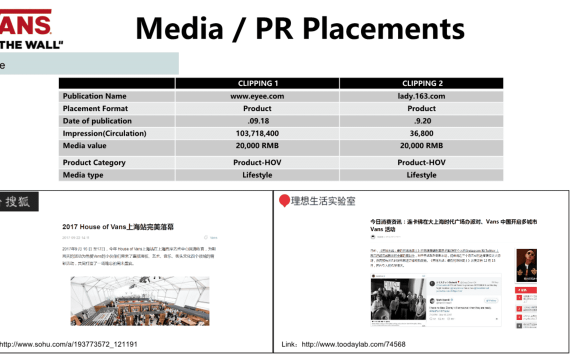570x360 pixels.
Task: Click the House of Vans venue photo
Action: [x=140, y=301]
